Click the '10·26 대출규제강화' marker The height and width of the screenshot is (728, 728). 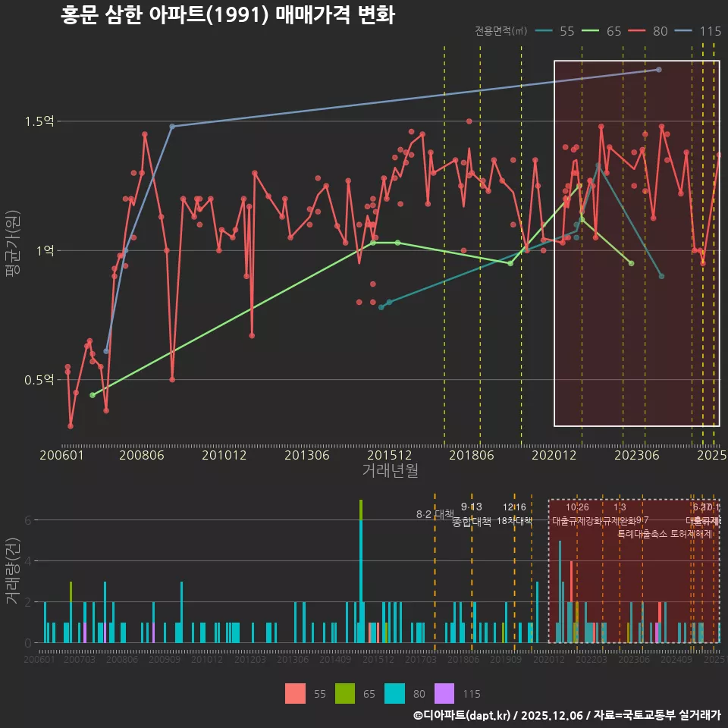578,516
